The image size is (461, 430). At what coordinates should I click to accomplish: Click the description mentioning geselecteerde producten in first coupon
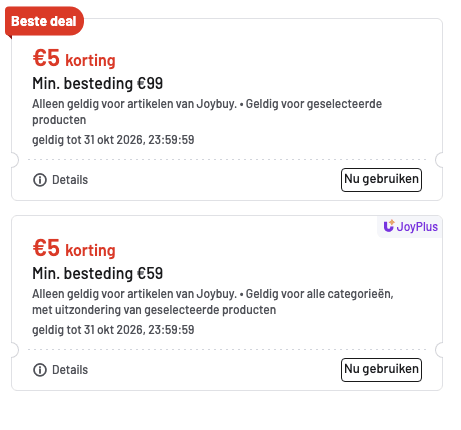click(x=207, y=112)
